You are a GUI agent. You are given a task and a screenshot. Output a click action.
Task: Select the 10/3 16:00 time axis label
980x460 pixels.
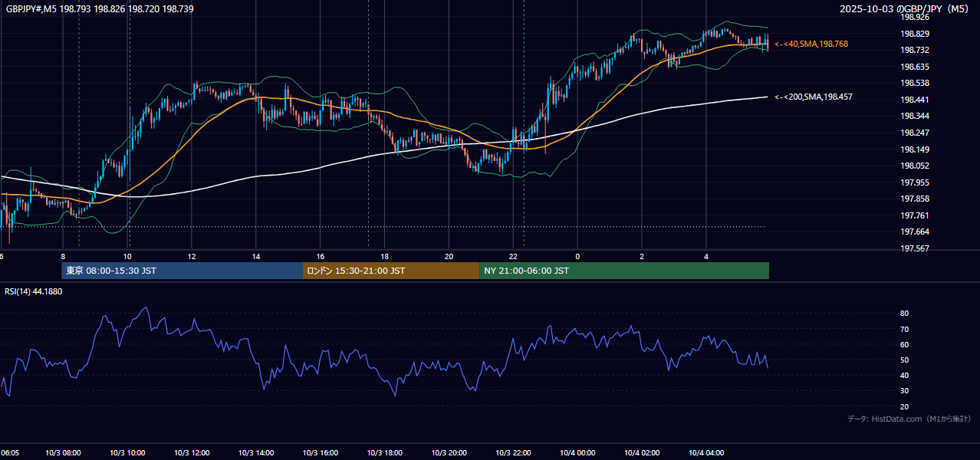pyautogui.click(x=321, y=452)
